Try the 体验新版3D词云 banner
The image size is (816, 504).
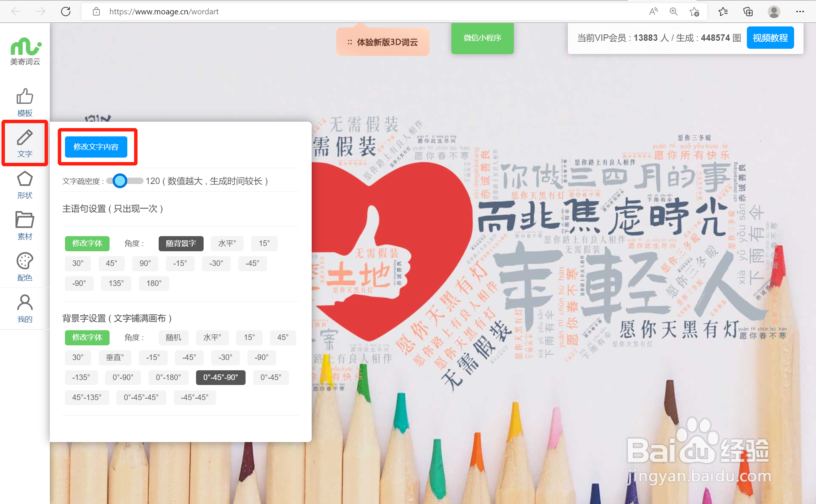tap(383, 42)
